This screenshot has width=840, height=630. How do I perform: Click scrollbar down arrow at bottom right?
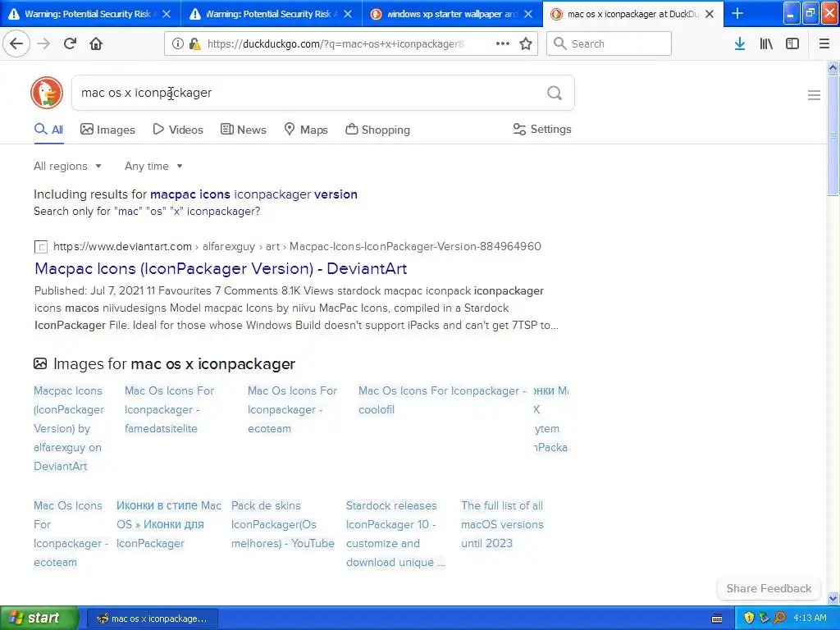(833, 598)
